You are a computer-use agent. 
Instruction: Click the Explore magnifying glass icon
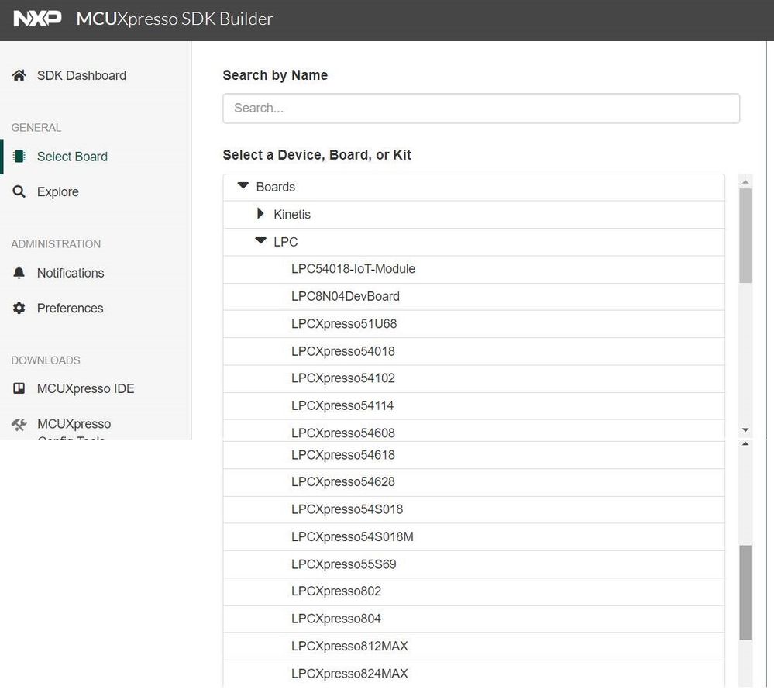pyautogui.click(x=19, y=191)
